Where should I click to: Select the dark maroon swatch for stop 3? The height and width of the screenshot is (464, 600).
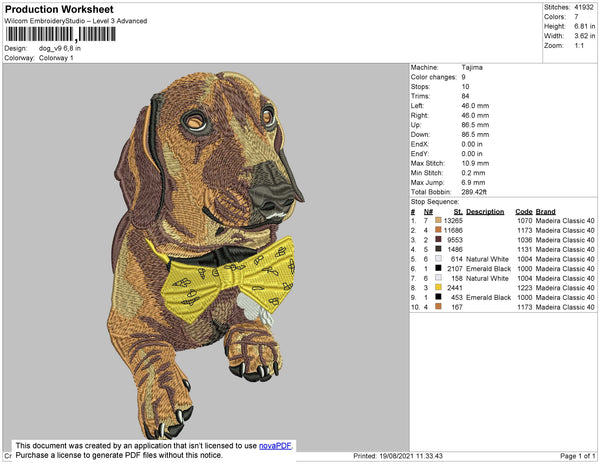(x=439, y=239)
